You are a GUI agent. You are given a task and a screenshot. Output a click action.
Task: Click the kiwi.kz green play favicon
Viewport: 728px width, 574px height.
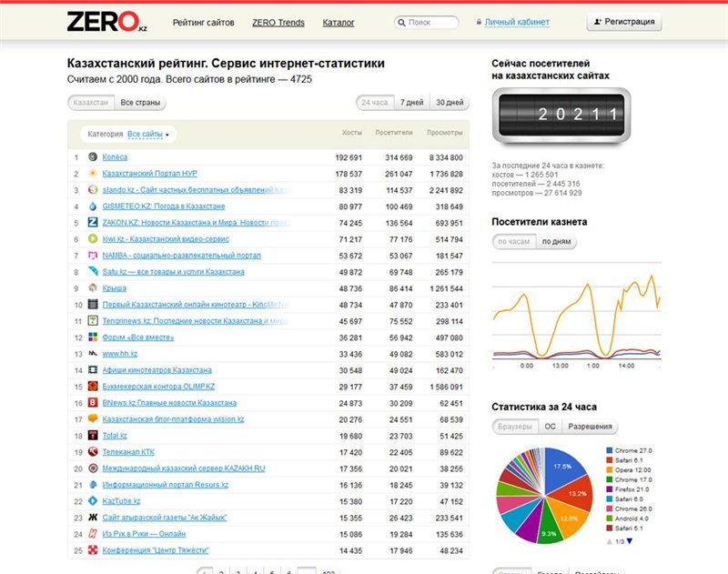93,238
